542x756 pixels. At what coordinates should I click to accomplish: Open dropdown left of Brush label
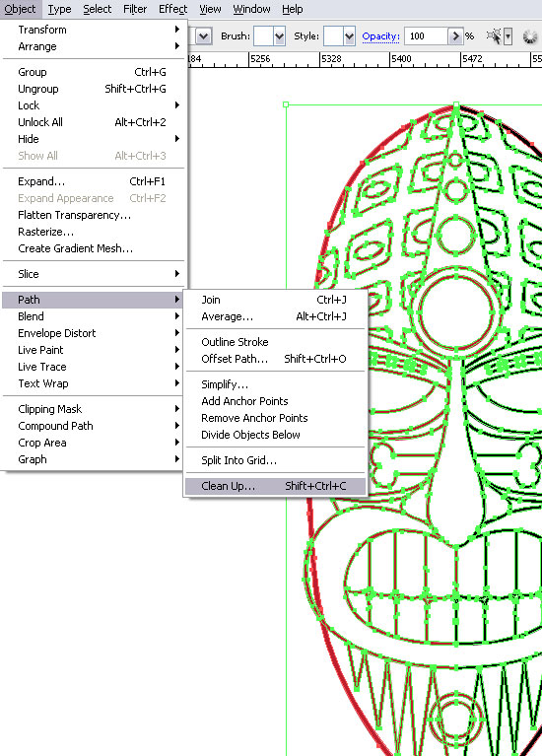[x=203, y=36]
